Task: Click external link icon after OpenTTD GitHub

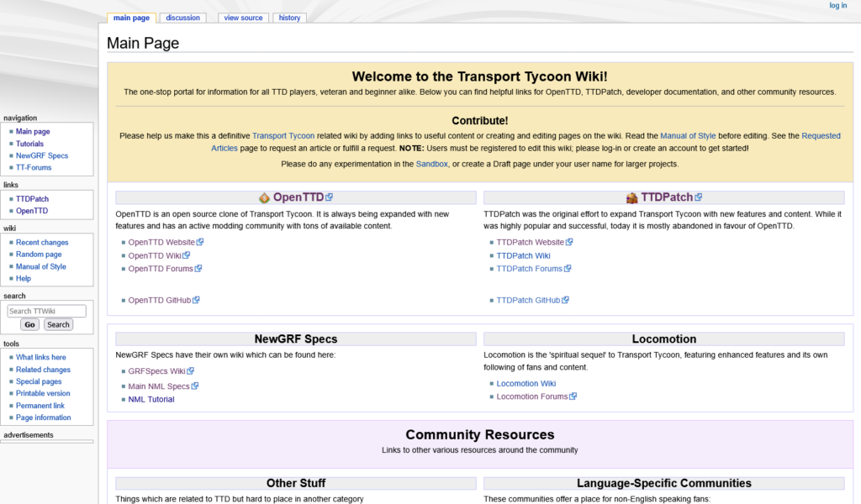Action: (196, 300)
